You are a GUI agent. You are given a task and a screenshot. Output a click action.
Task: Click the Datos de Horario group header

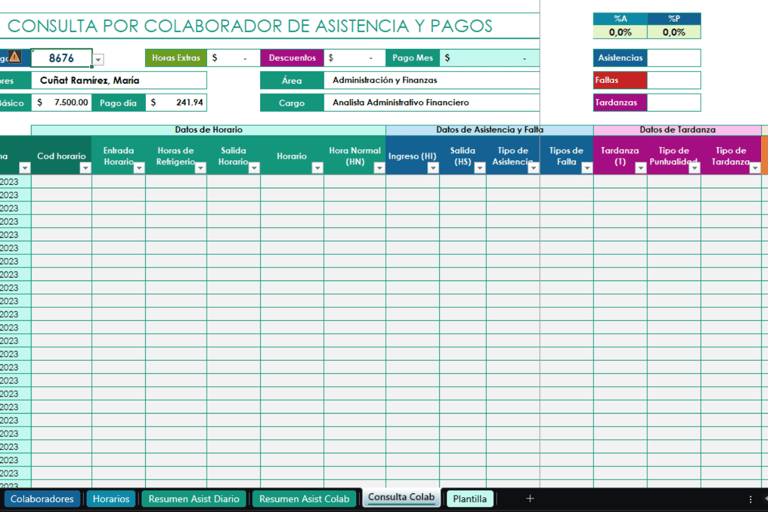pyautogui.click(x=209, y=130)
